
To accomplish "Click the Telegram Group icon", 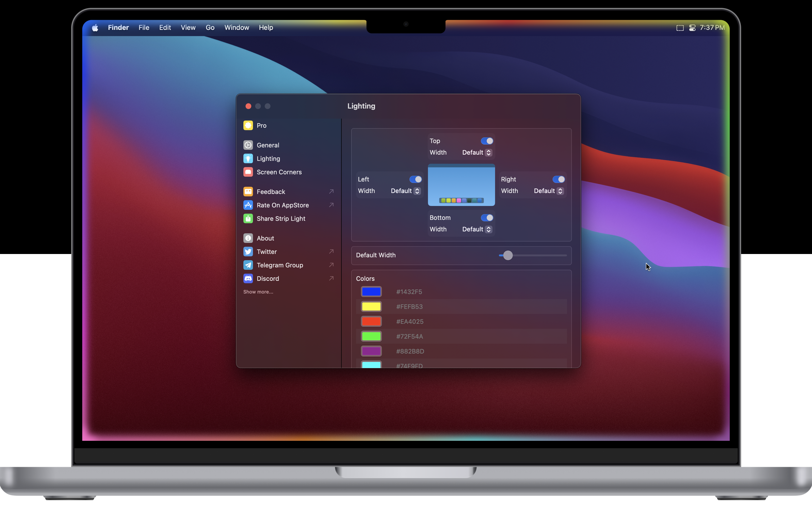I will [x=248, y=265].
